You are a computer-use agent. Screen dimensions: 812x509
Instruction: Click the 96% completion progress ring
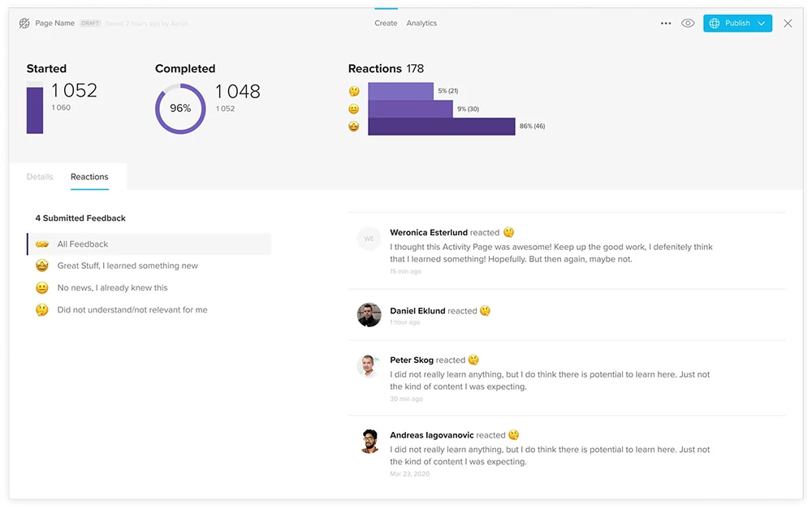click(179, 107)
